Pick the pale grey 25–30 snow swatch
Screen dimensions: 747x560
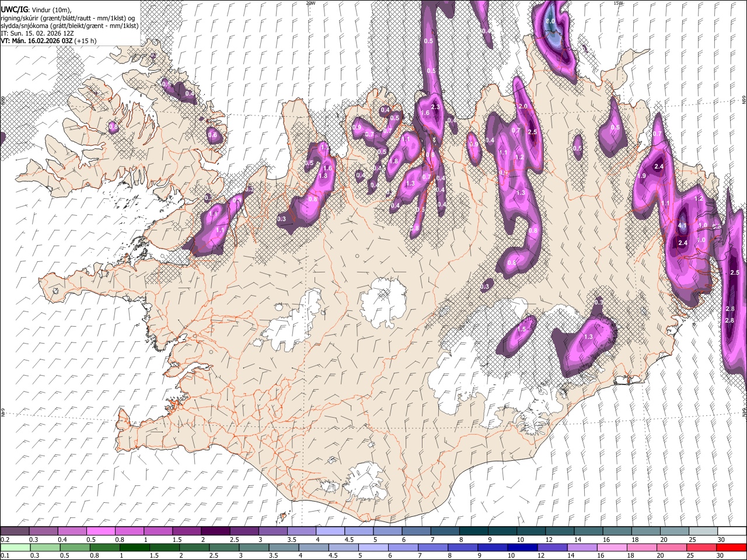point(703,531)
